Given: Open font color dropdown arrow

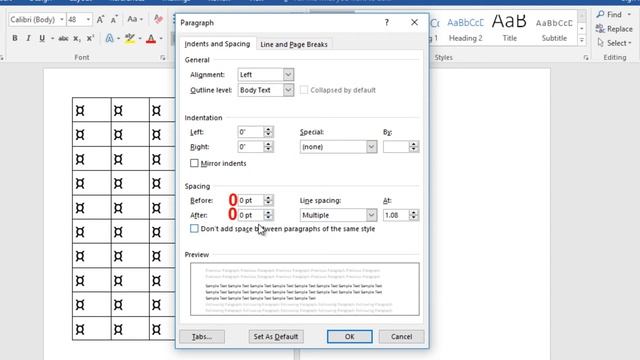Looking at the screenshot, I should [161, 38].
